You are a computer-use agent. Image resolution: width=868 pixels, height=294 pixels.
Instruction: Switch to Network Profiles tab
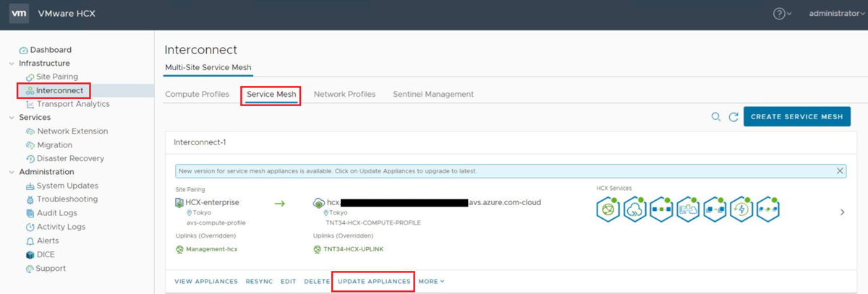point(344,94)
